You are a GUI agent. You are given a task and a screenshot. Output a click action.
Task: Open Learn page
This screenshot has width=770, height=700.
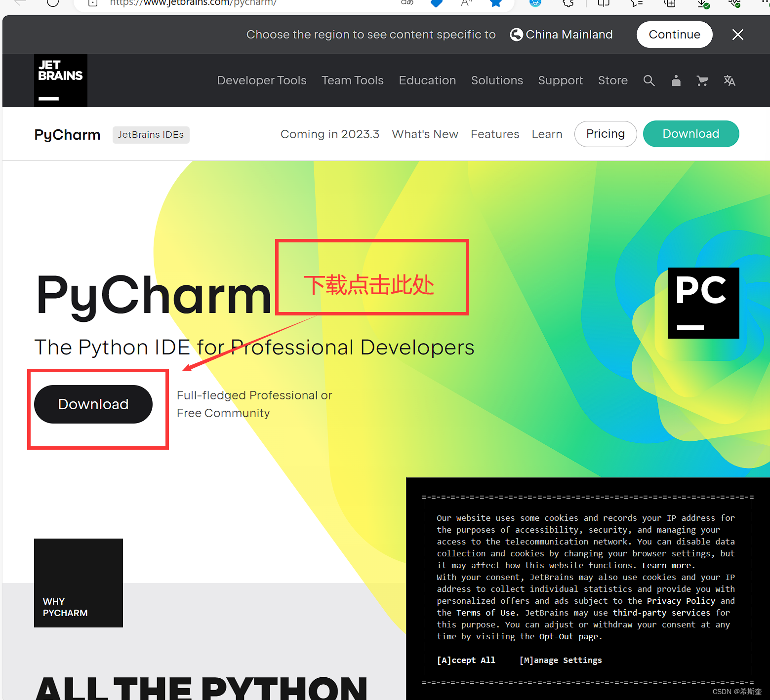[x=547, y=134]
